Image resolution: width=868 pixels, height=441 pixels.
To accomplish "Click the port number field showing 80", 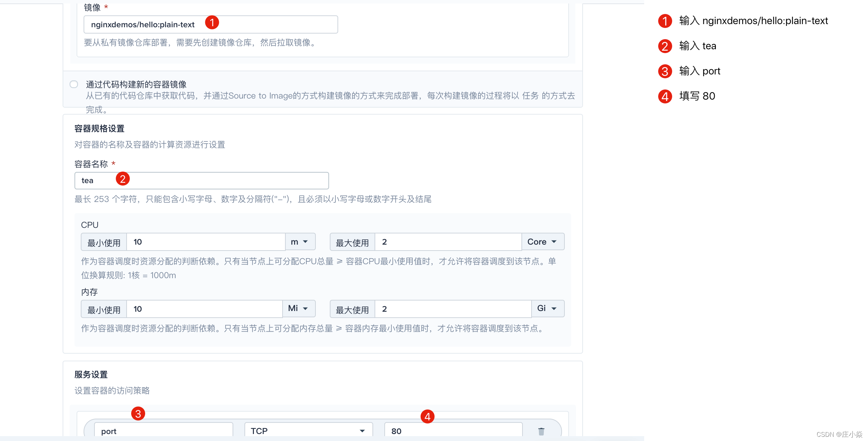I will (453, 431).
